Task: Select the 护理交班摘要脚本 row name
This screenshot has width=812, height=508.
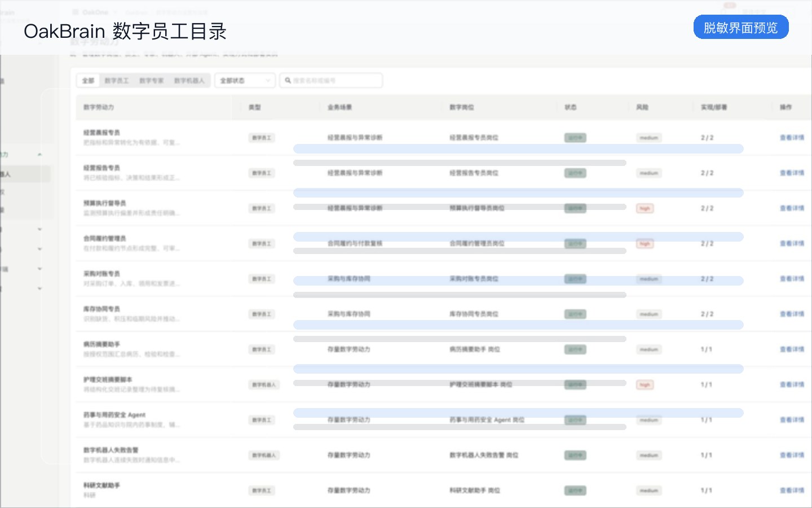Action: tap(108, 380)
